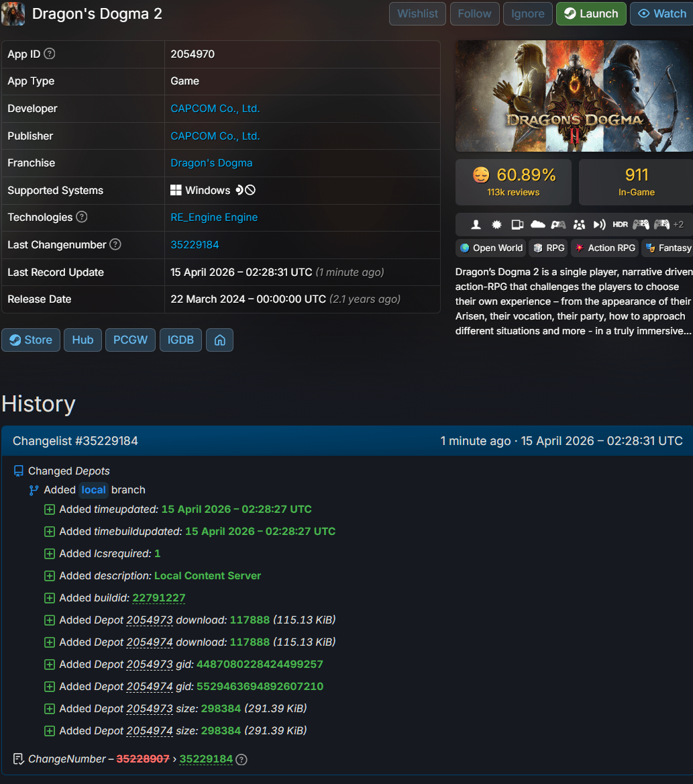Click the 911 In-Game counter box
This screenshot has width=693, height=784.
[x=635, y=182]
